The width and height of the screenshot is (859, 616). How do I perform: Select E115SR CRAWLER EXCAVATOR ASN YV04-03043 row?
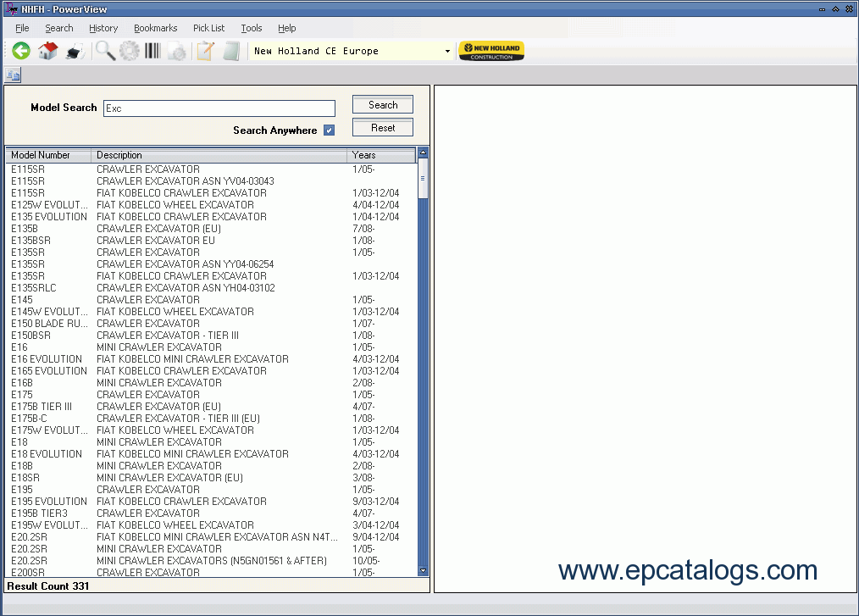211,180
